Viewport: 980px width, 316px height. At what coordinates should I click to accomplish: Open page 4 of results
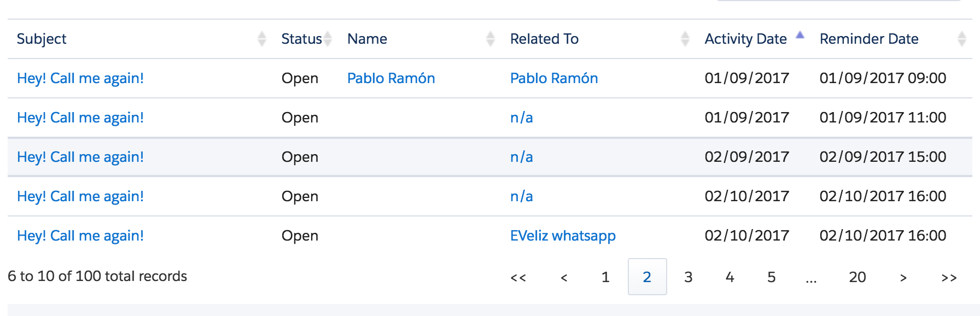click(730, 277)
